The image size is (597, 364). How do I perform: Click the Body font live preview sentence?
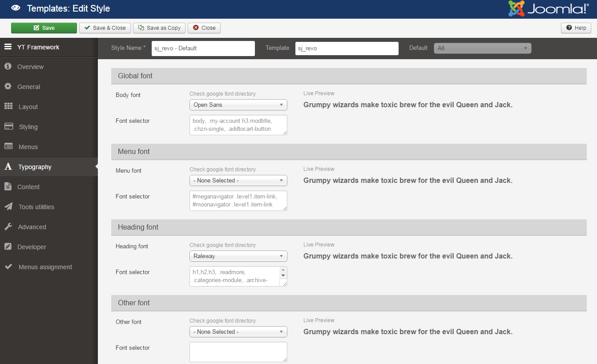point(408,105)
